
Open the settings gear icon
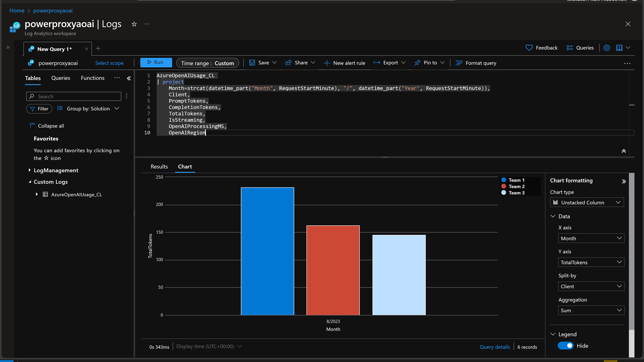coord(607,48)
